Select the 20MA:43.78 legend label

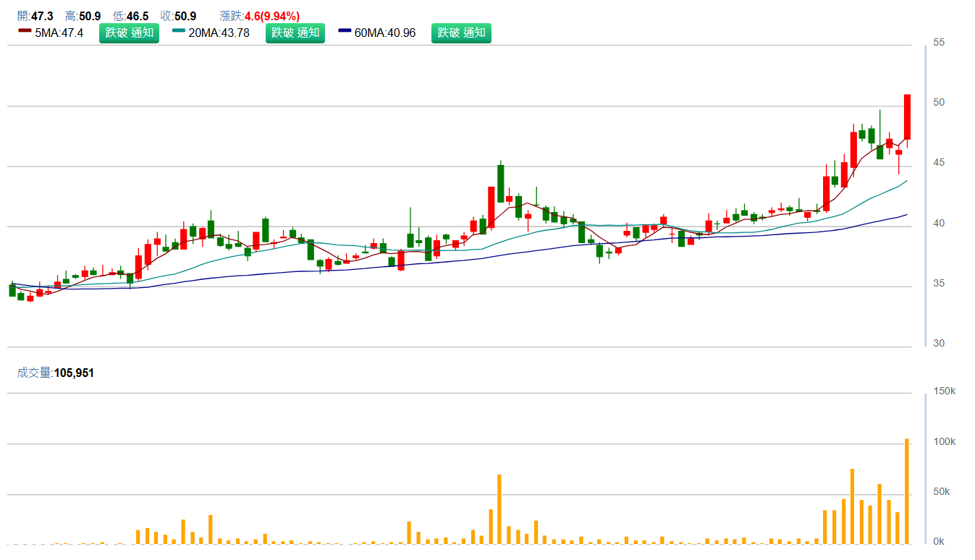tap(219, 33)
